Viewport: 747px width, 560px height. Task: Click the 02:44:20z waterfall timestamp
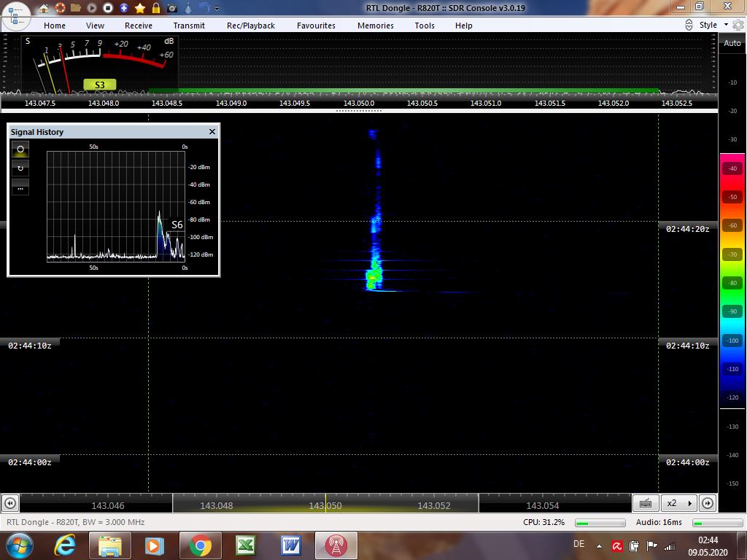pyautogui.click(x=687, y=229)
